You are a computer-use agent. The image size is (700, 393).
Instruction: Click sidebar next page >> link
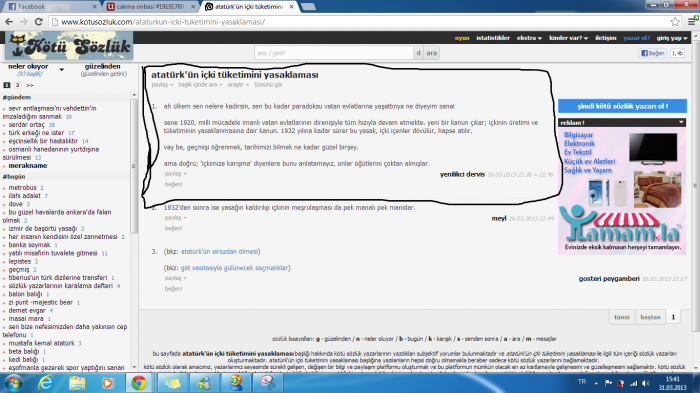[x=29, y=85]
